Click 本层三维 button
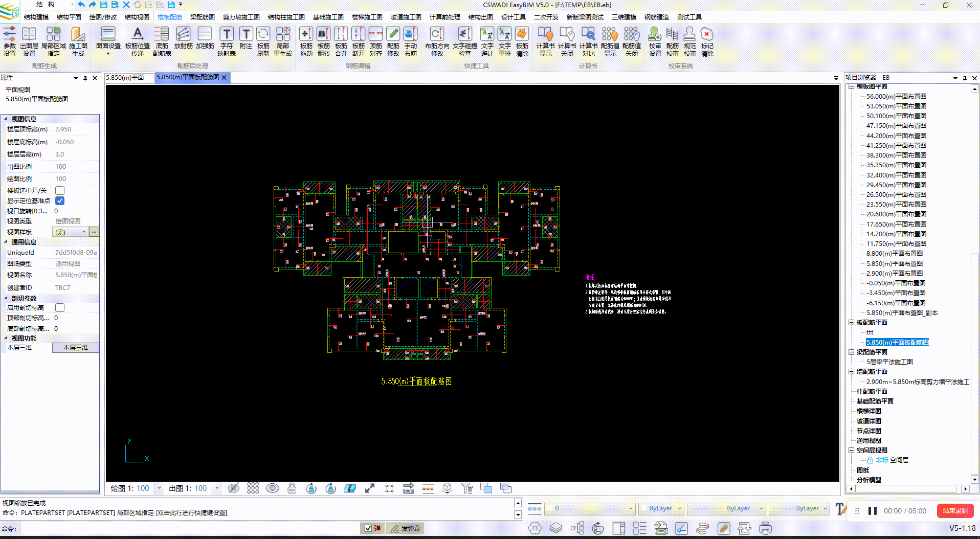 pyautogui.click(x=76, y=348)
